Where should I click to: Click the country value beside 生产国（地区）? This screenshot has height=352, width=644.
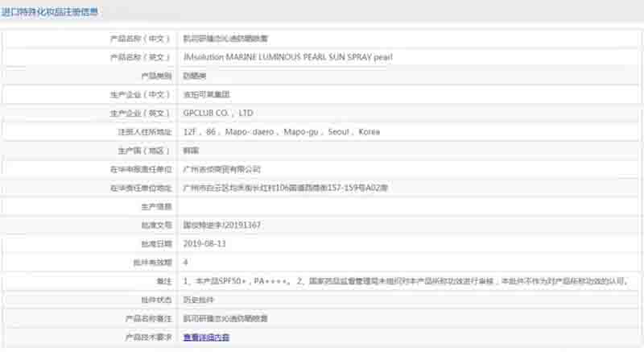click(x=191, y=151)
